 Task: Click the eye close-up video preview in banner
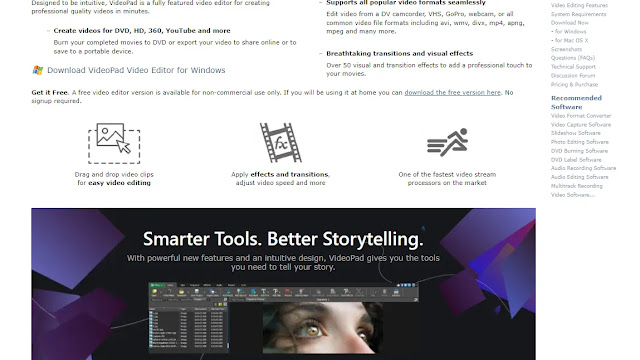[x=323, y=328]
